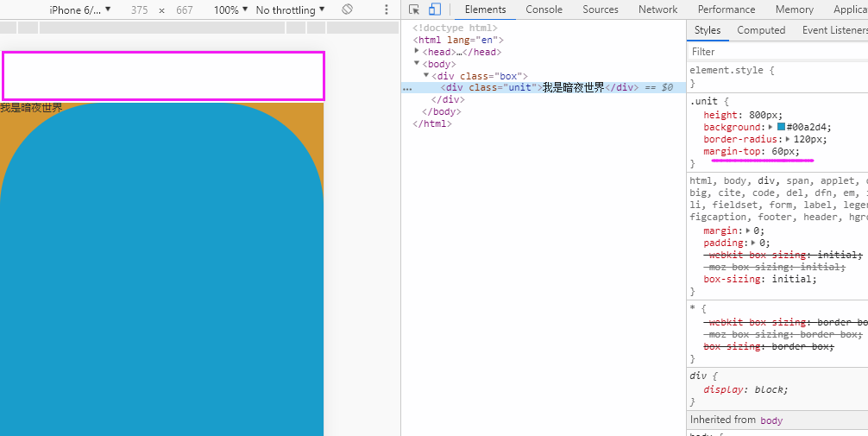Image resolution: width=868 pixels, height=436 pixels.
Task: Switch to the Network tab
Action: click(657, 9)
